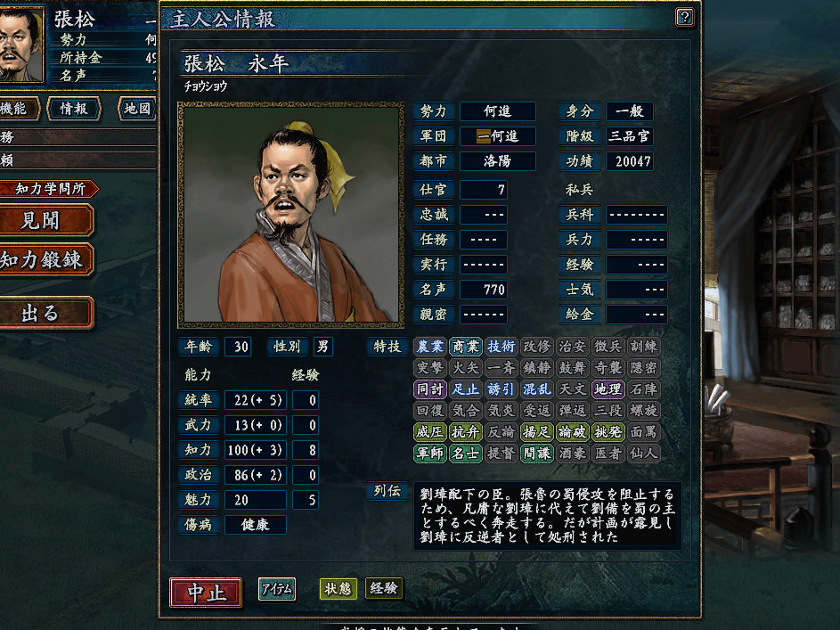Click the 列伝 biography text box
The width and height of the screenshot is (840, 630).
[548, 515]
